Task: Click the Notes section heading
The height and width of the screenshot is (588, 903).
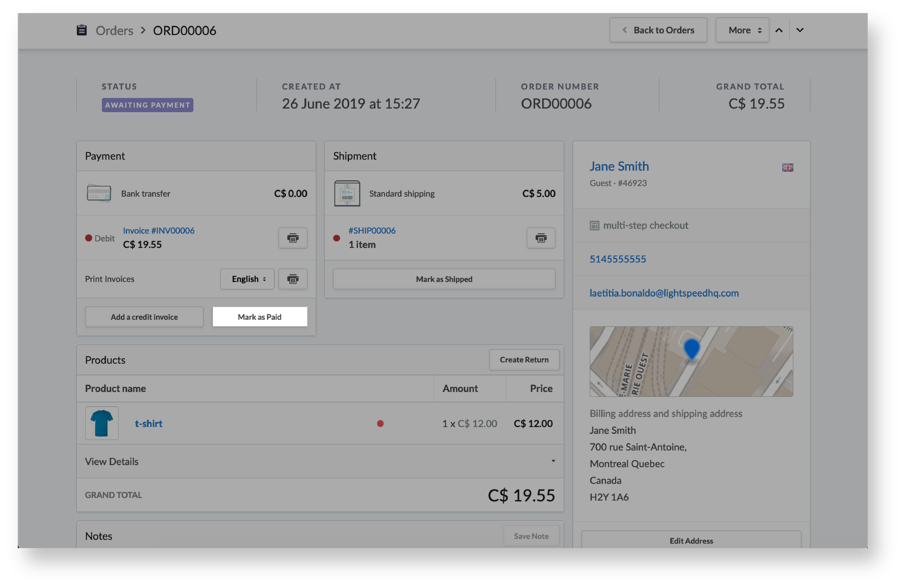Action: click(x=99, y=536)
